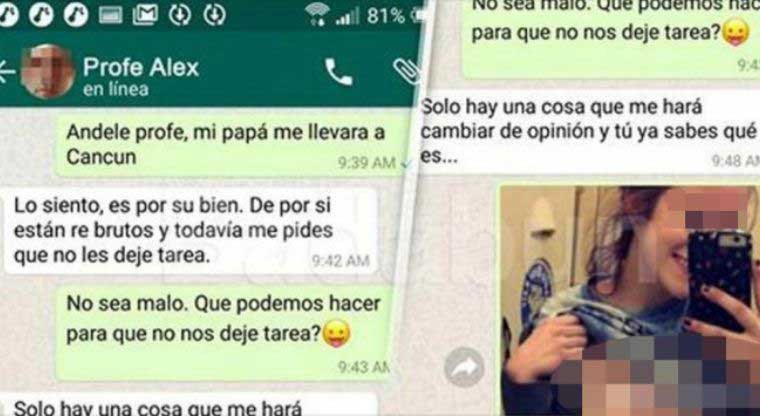
Task: Tap the second download sync icon
Action: 215,15
